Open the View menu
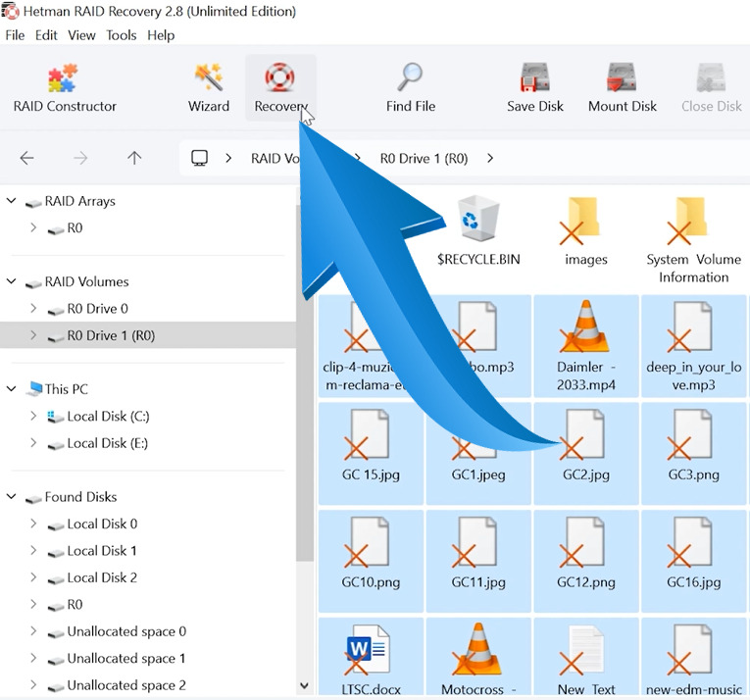Screen dimensions: 750x700 (81, 35)
